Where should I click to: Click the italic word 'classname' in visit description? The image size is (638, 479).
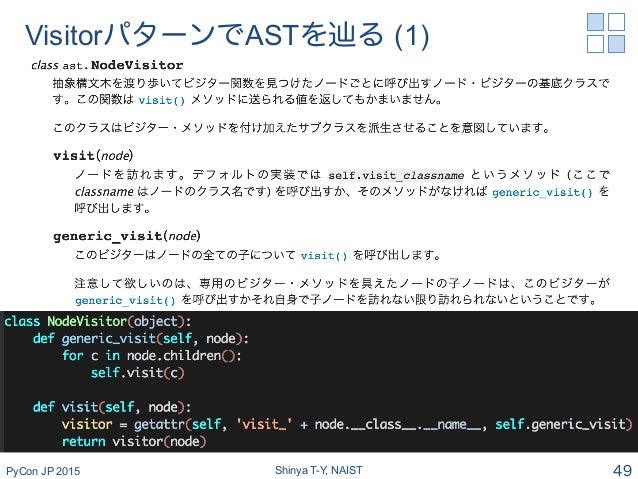104,192
